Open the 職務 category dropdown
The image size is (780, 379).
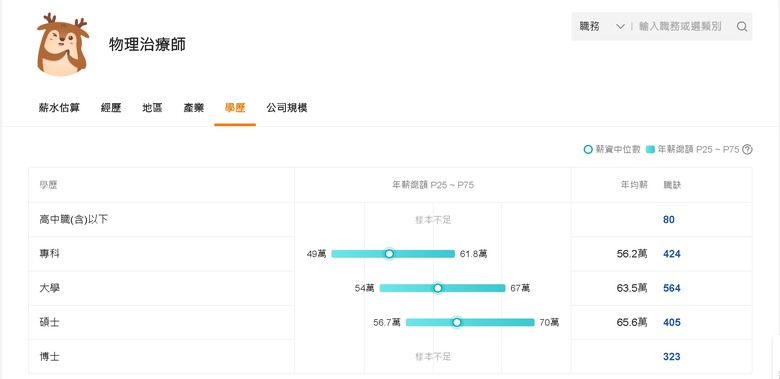click(x=601, y=26)
